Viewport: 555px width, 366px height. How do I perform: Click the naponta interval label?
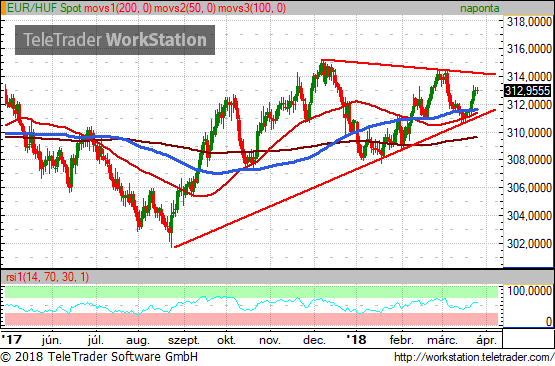(x=480, y=8)
